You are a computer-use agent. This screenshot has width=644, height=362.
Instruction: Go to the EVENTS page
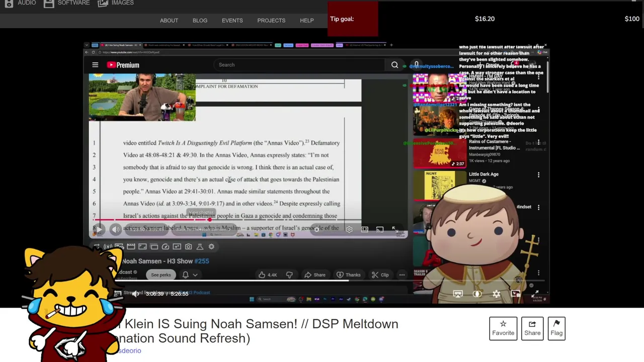pyautogui.click(x=232, y=21)
